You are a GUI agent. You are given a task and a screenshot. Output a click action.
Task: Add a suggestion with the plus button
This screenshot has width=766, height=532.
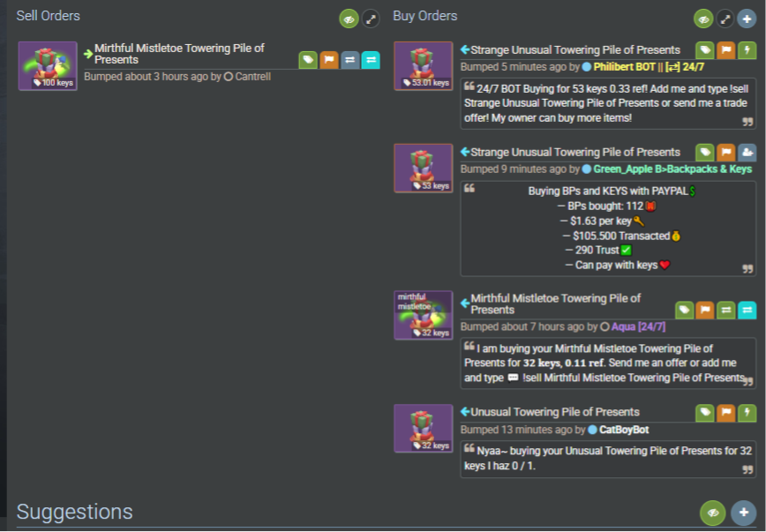744,513
